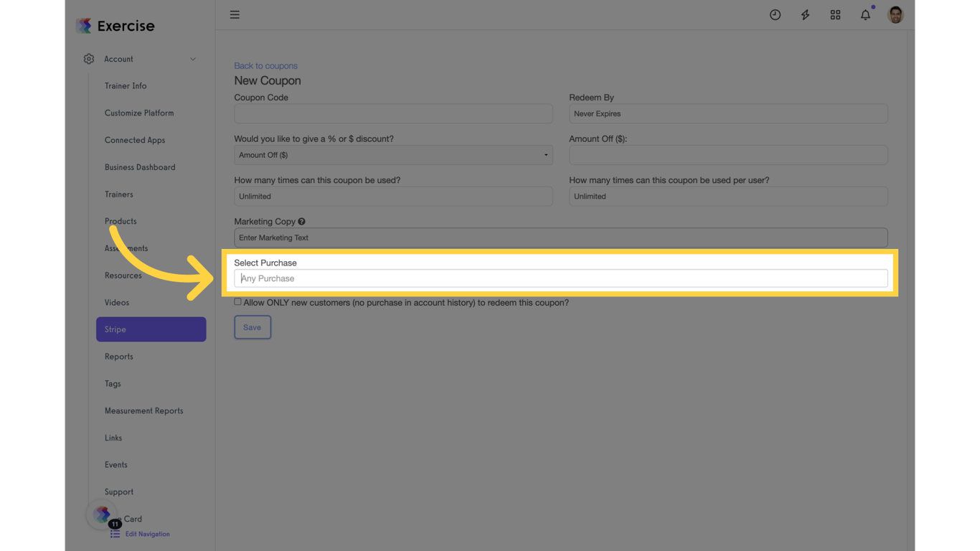Focus the Marketing Copy text field

tap(561, 237)
